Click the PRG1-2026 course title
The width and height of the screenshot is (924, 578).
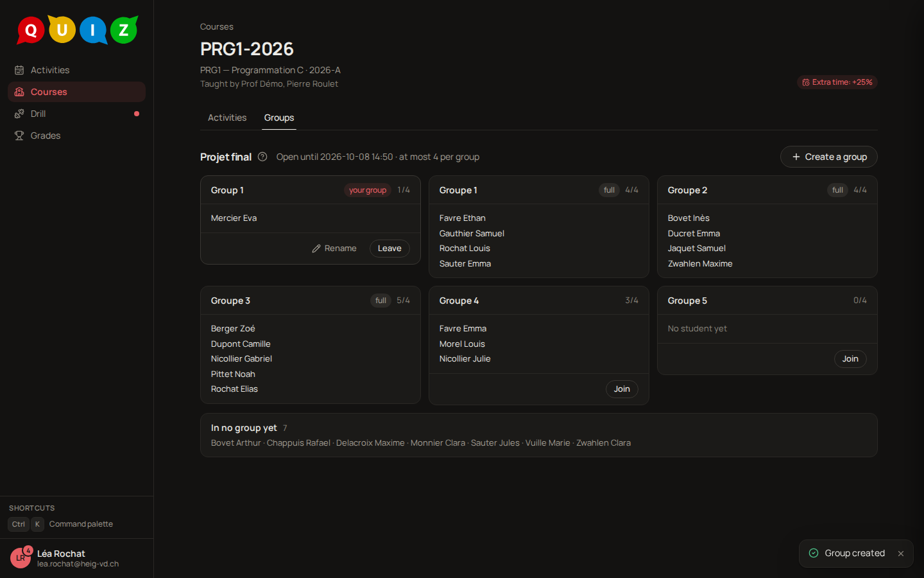tap(247, 49)
